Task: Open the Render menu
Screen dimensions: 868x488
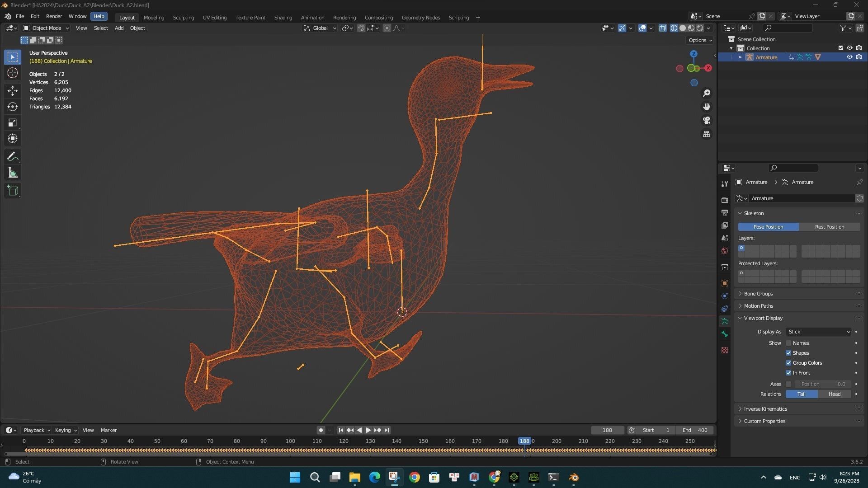Action: [54, 16]
